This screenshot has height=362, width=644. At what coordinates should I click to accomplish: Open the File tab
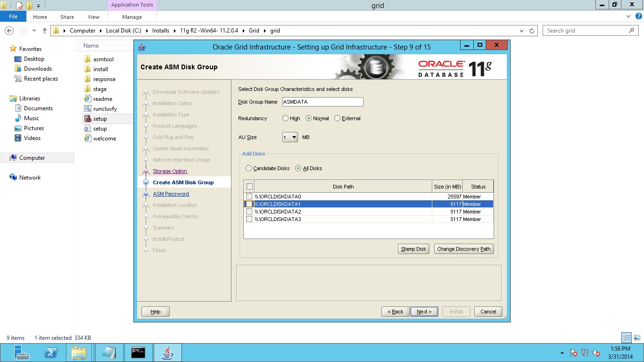(x=13, y=16)
